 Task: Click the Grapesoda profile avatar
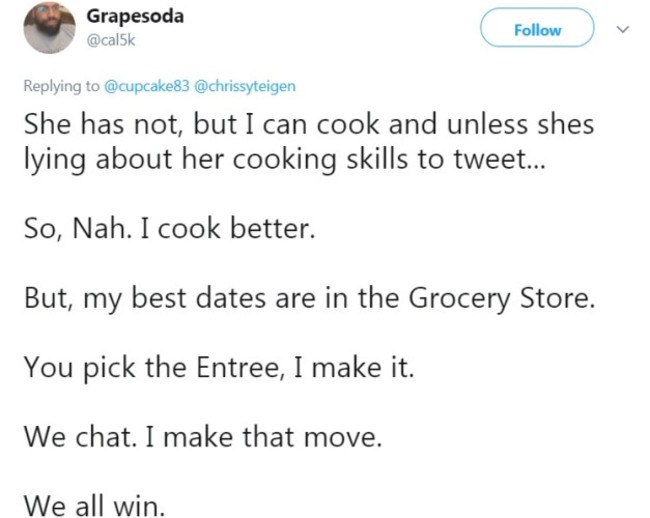(x=48, y=27)
